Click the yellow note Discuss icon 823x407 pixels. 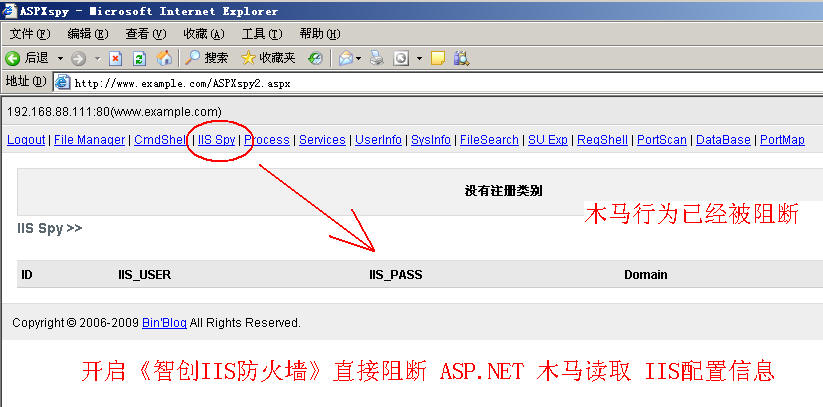438,58
